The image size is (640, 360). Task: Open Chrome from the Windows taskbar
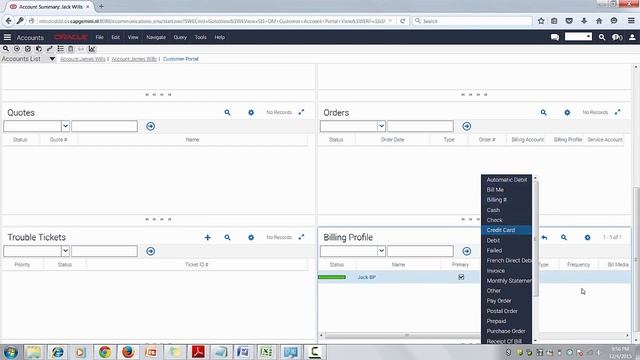[x=104, y=352]
